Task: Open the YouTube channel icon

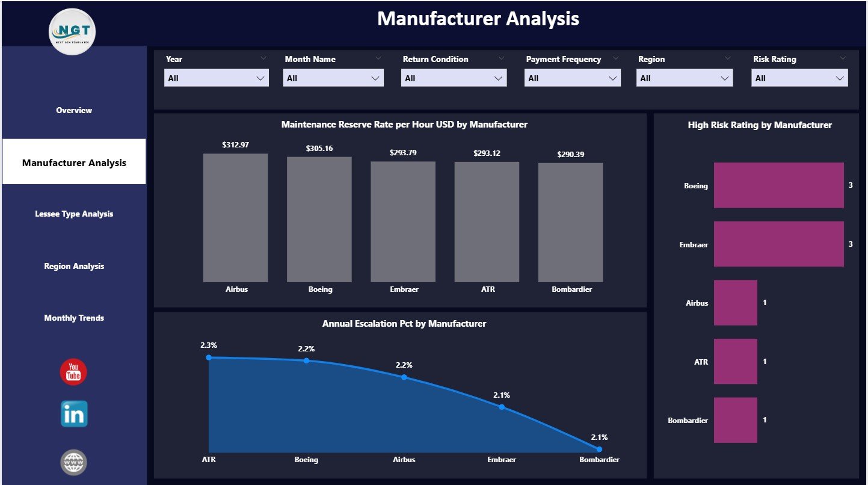Action: (73, 372)
